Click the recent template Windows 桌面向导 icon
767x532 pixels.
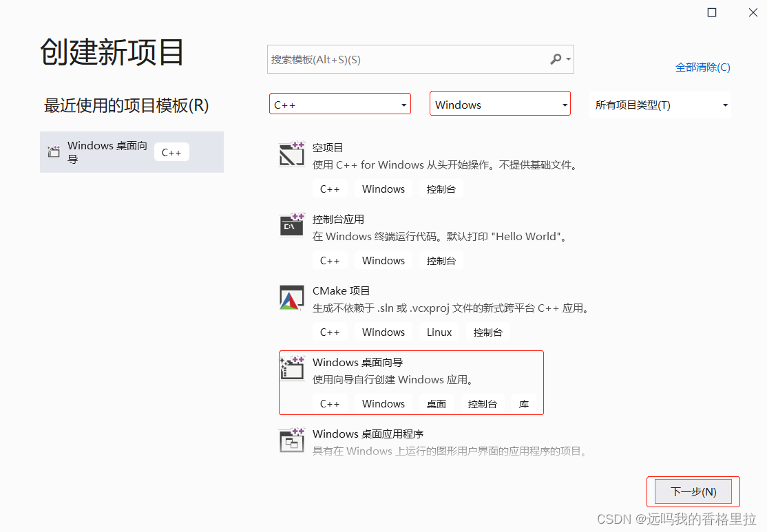[53, 151]
